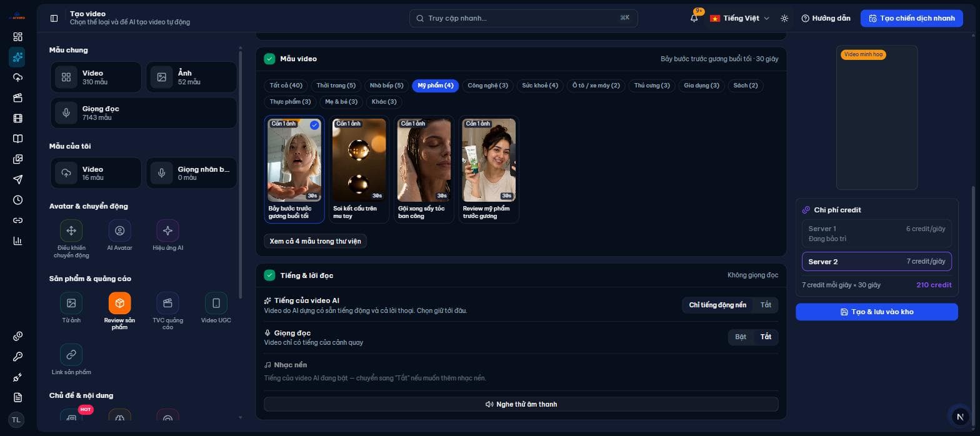Switch theme using the sun icon

coord(784,18)
